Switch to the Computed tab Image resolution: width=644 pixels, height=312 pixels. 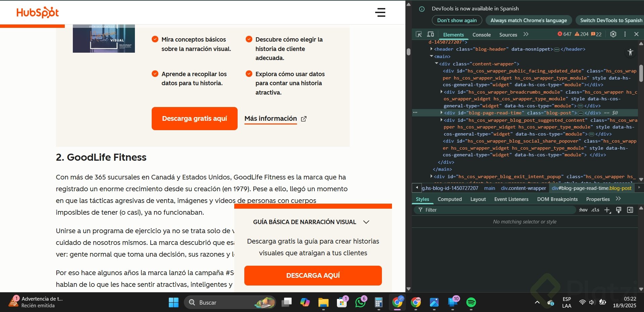pos(450,199)
